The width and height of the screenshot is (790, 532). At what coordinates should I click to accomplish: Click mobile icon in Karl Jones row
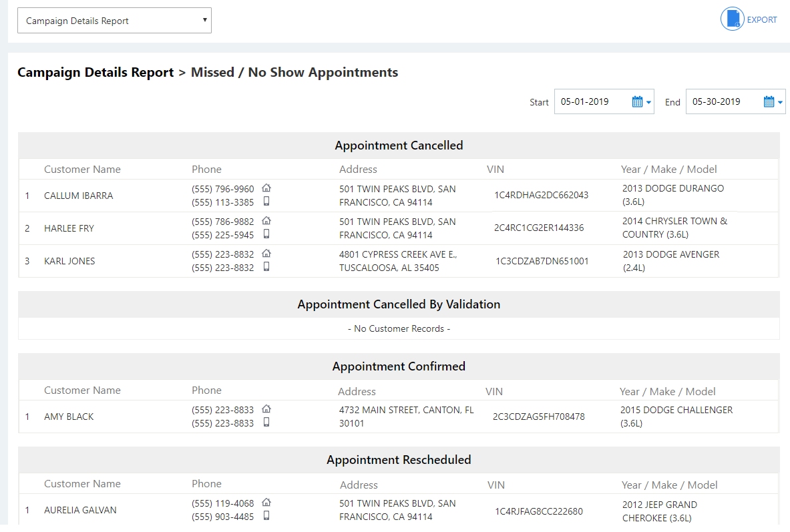click(x=266, y=267)
